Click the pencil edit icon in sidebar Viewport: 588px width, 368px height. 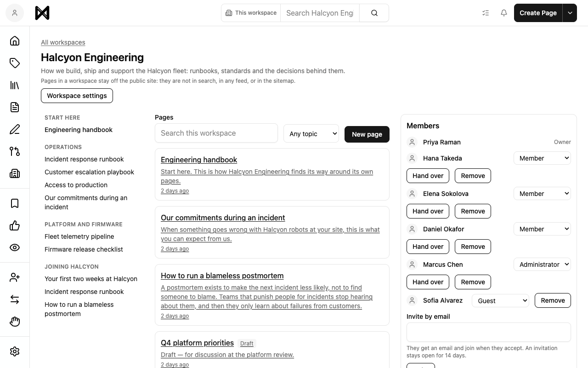[15, 129]
